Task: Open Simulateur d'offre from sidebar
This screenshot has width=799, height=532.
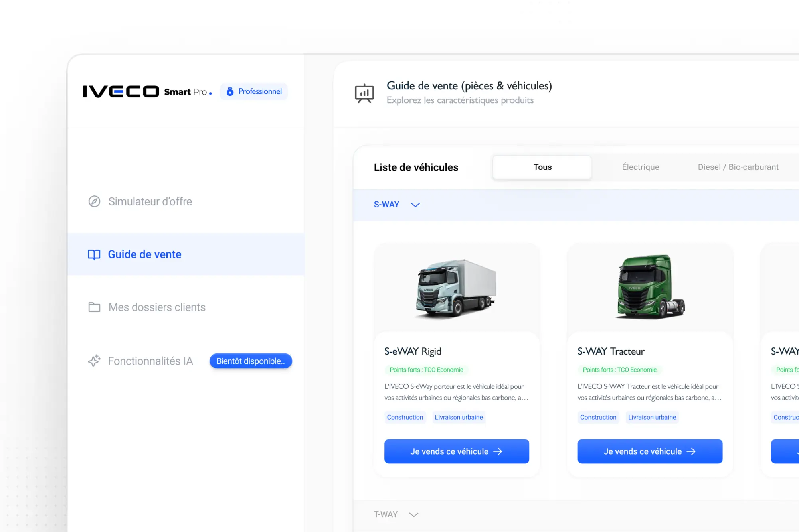Action: (x=150, y=201)
